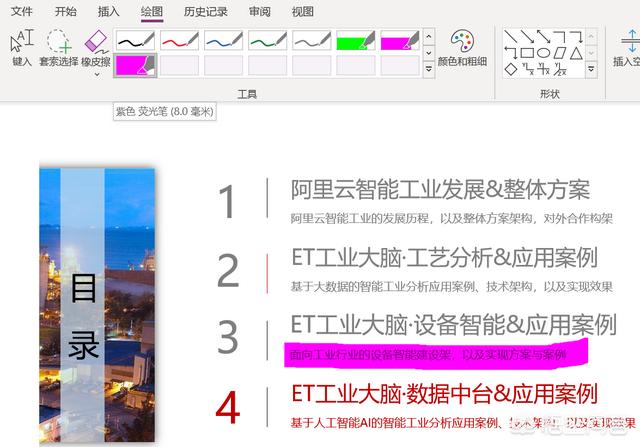The height and width of the screenshot is (447, 640).
Task: Click red heading ET工业大脑·数据中台&应用案例
Action: (x=444, y=394)
